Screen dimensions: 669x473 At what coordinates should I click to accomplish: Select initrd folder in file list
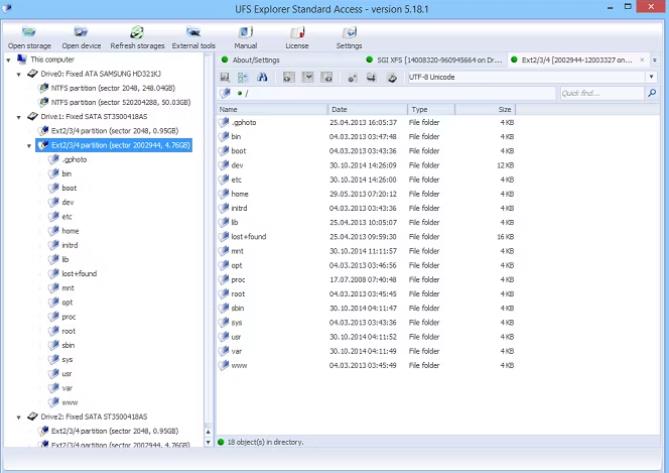tap(239, 208)
